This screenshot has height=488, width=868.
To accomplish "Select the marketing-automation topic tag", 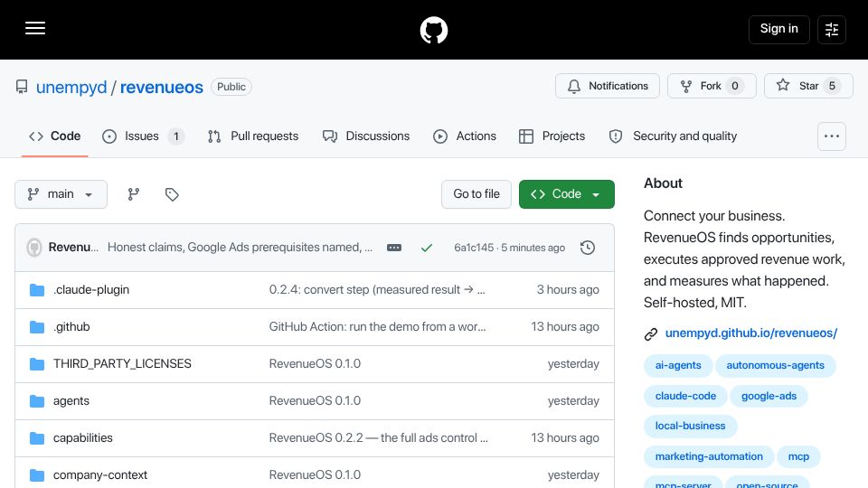I will click(709, 456).
